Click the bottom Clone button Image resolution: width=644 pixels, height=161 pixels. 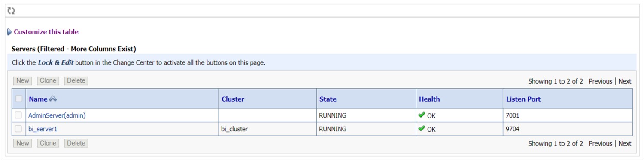(48, 143)
